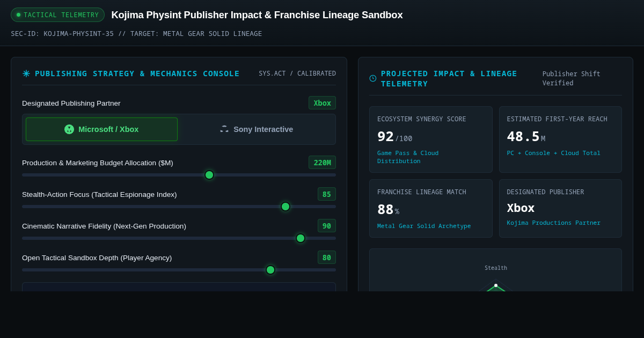Image resolution: width=644 pixels, height=338 pixels.
Task: Click the Xbox logo icon in partner toggle
Action: click(x=69, y=129)
